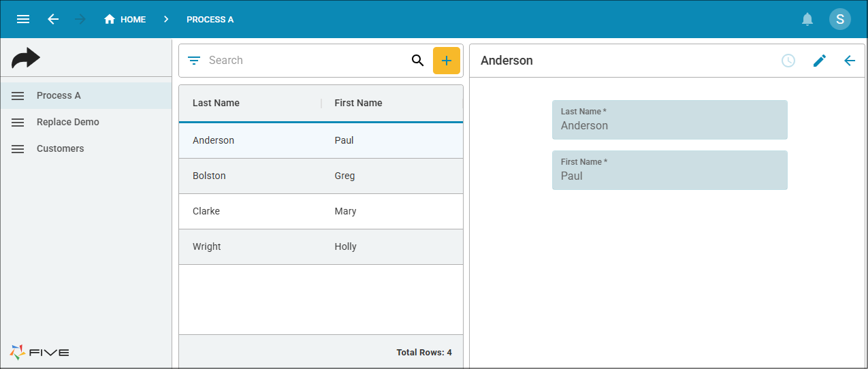The height and width of the screenshot is (369, 868).
Task: Select the Anderson row
Action: tap(321, 140)
